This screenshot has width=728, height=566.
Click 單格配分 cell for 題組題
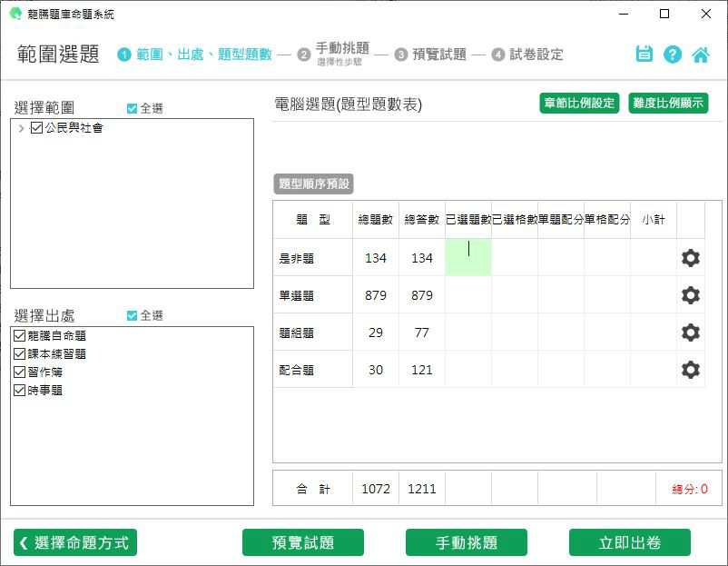[x=607, y=333]
